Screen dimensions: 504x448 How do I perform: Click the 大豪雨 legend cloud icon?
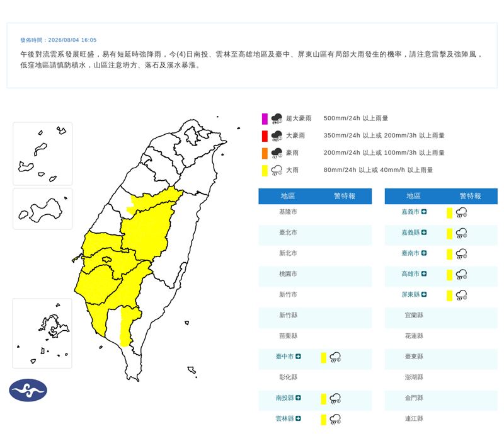click(x=277, y=135)
